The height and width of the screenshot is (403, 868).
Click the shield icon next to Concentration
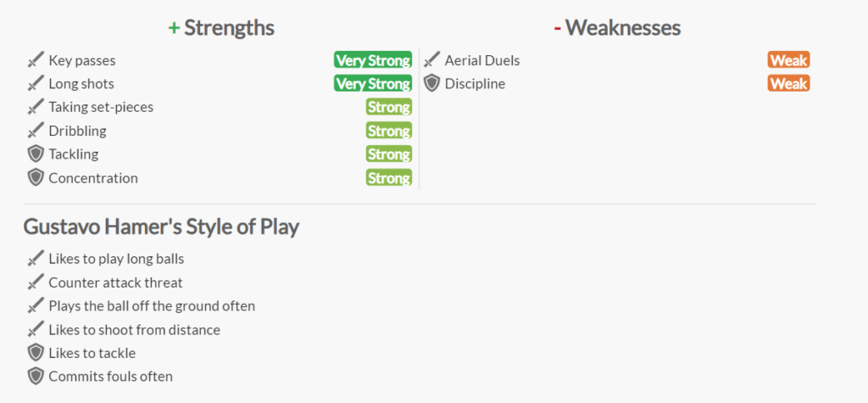pyautogui.click(x=35, y=178)
